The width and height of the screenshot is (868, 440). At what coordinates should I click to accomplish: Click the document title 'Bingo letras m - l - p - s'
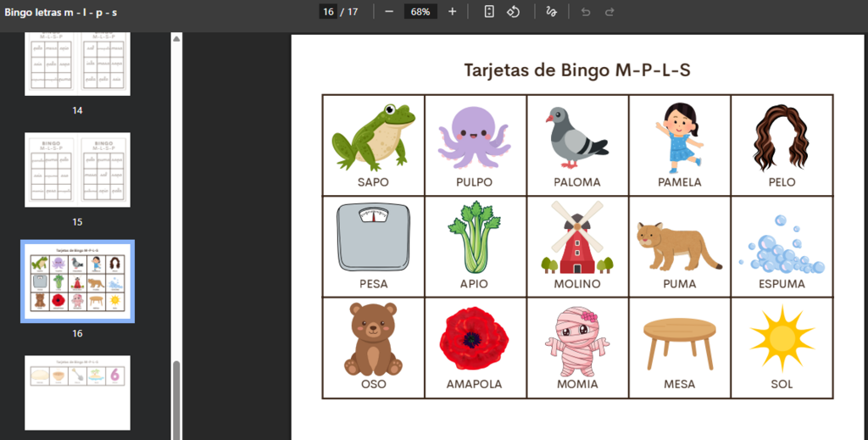point(61,12)
